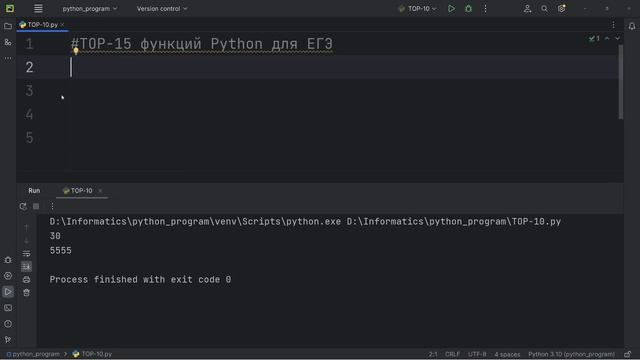Open the code with me user icon

527,9
